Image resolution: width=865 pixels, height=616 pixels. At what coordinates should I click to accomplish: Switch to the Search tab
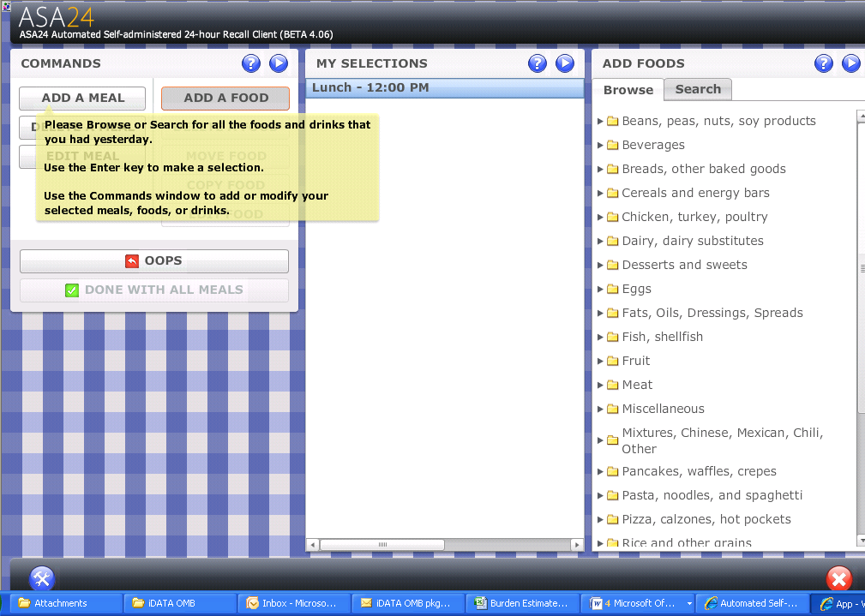(698, 89)
